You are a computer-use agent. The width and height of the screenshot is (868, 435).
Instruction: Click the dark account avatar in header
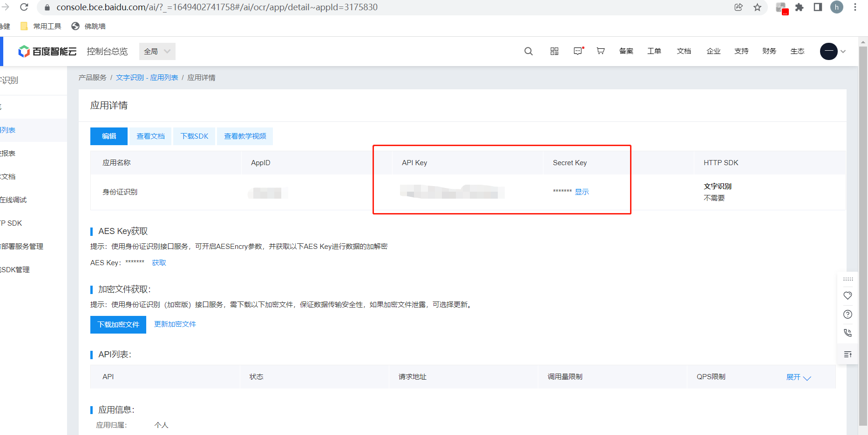[829, 51]
